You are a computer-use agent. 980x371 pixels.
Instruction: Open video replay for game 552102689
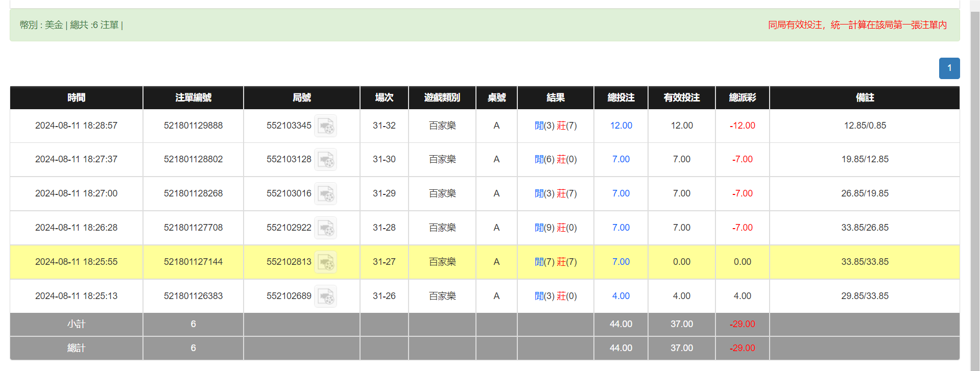click(x=326, y=296)
